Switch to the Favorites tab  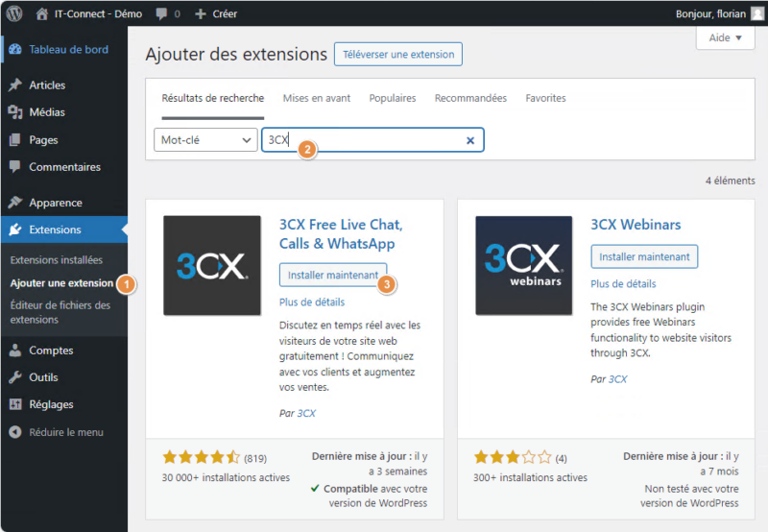point(545,98)
